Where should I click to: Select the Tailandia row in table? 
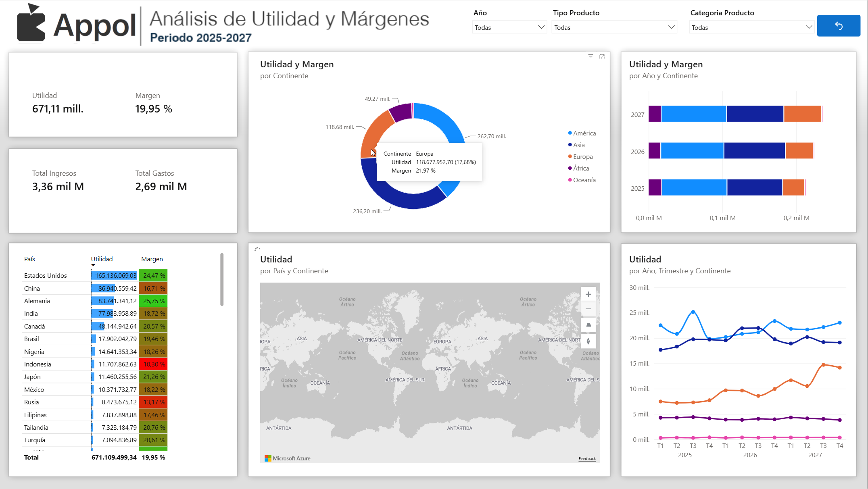click(x=94, y=427)
